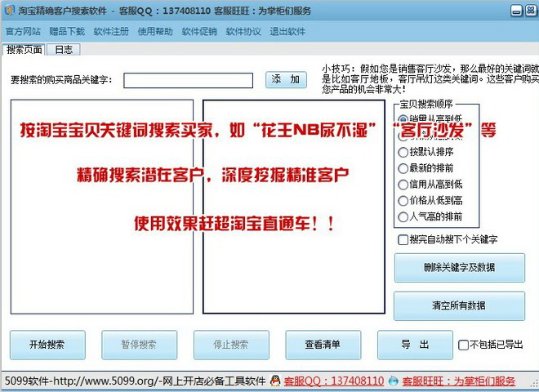
Task: Open 软件促销 menu item
Action: click(x=199, y=31)
